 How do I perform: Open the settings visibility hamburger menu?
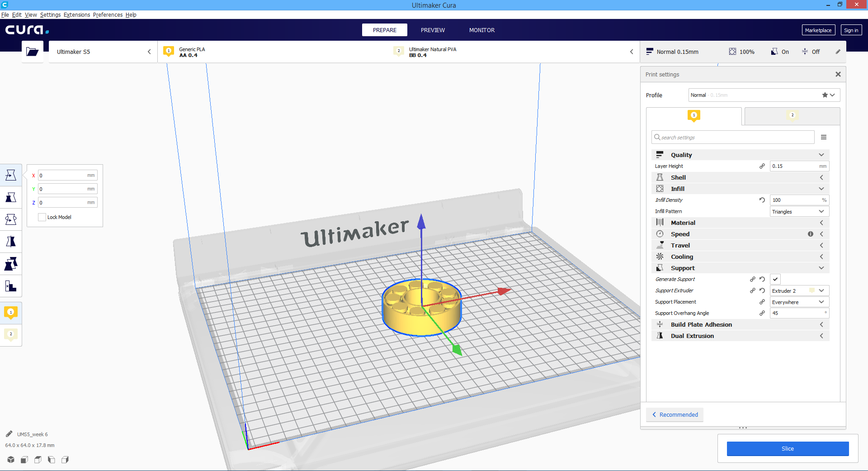point(824,137)
